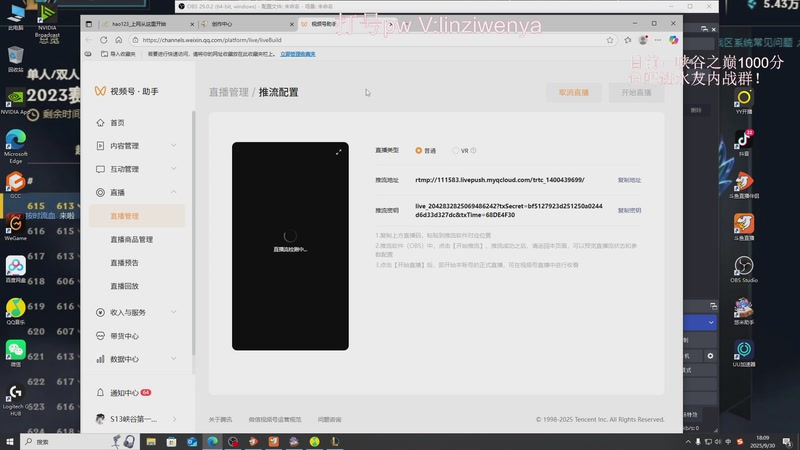Click the 导入收藏夹 favorites bar item

pos(118,54)
